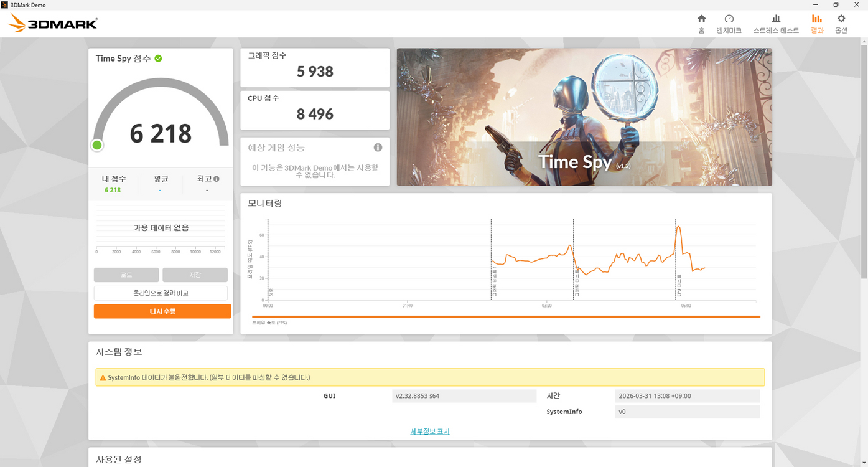Image resolution: width=868 pixels, height=467 pixels.
Task: Click the 3DMARK logo
Action: (52, 22)
